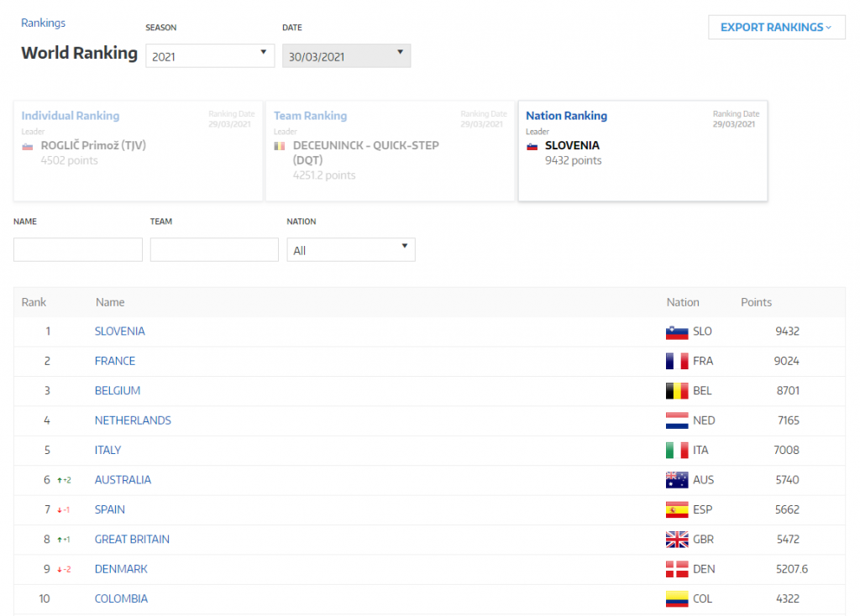Open the Rankings breadcrumb link

43,23
